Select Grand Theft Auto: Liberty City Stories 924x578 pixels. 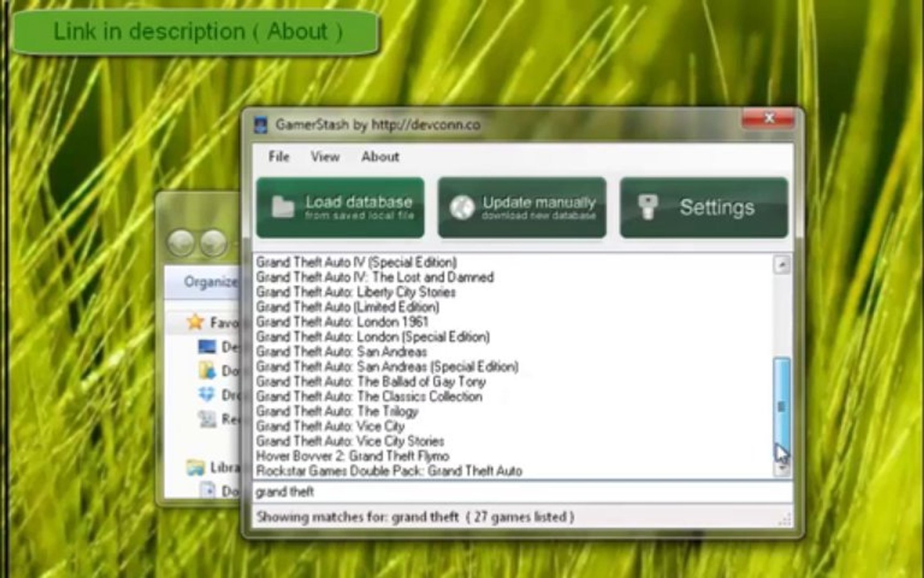tap(356, 292)
